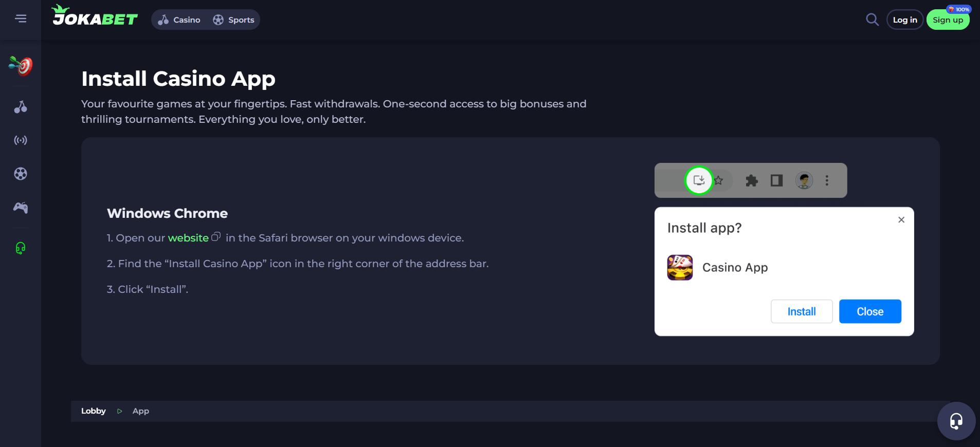Click Lobby in the breadcrumb
Viewport: 980px width, 447px height.
click(x=94, y=411)
